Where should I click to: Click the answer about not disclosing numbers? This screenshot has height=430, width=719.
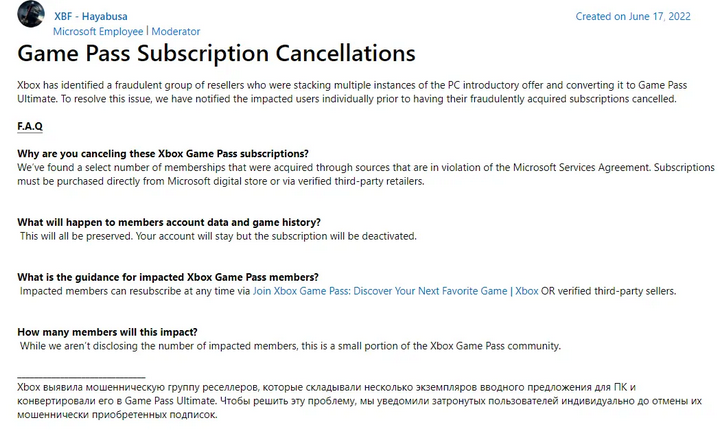[x=290, y=346]
